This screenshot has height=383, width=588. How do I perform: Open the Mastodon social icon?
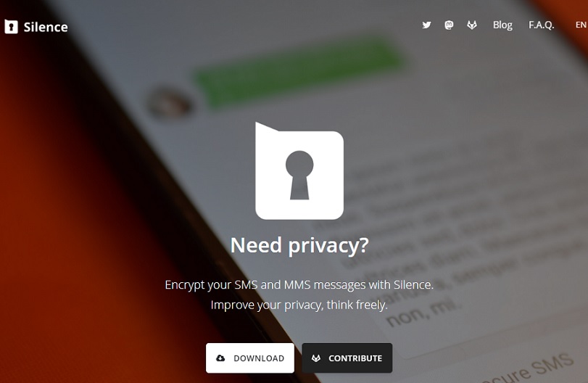coord(449,25)
